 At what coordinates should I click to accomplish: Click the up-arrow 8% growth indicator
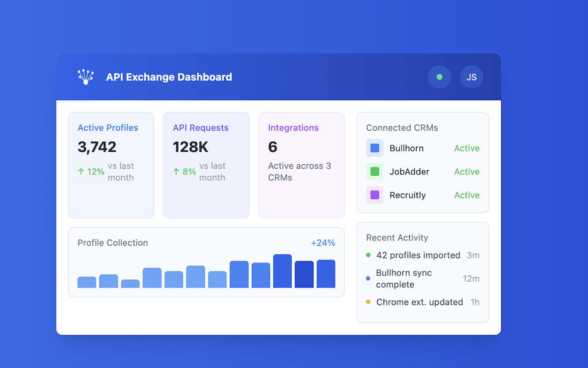pos(184,172)
